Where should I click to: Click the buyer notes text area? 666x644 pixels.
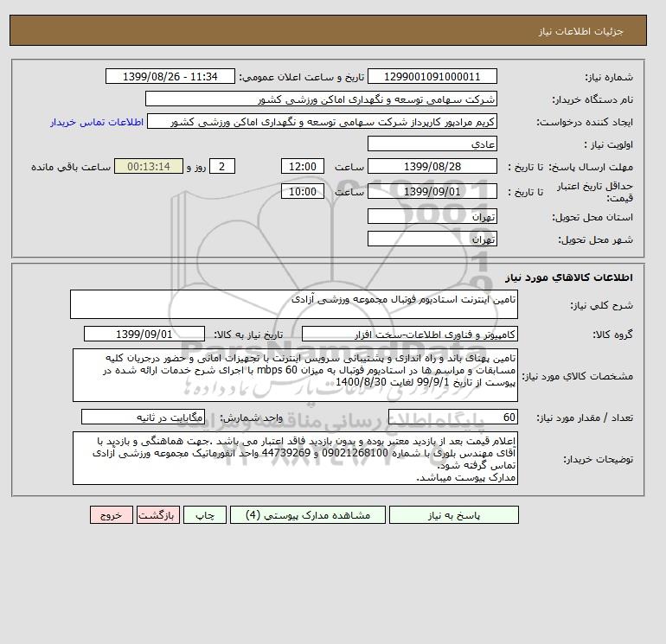[x=295, y=458]
